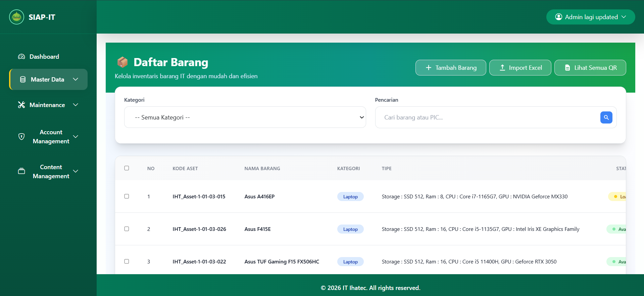Image resolution: width=644 pixels, height=296 pixels.
Task: Click the SIAP-IT logo icon
Action: 16,17
